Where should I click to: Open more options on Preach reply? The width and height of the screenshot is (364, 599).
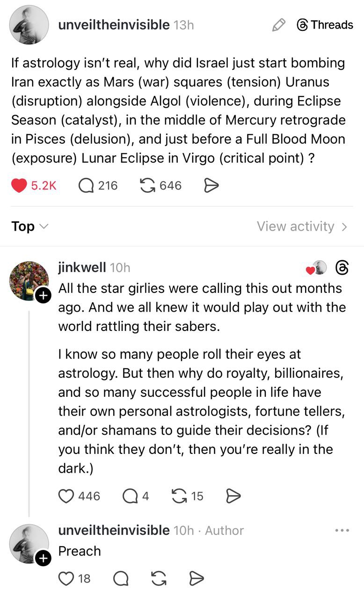coord(342,530)
